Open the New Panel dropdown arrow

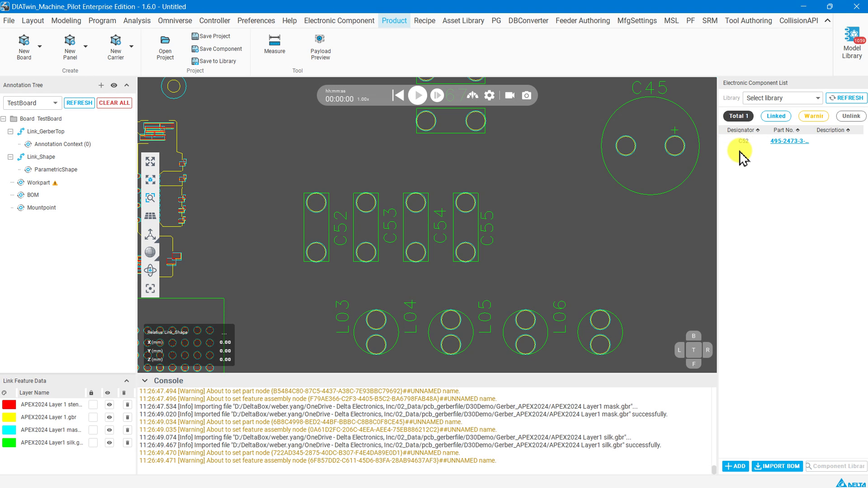[x=85, y=47]
